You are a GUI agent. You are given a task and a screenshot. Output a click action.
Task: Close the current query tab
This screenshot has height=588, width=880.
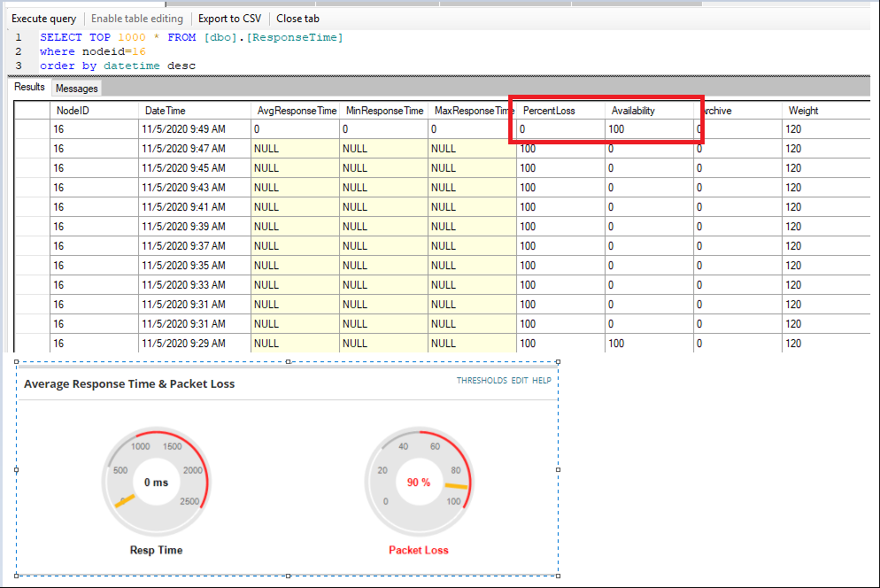(297, 18)
